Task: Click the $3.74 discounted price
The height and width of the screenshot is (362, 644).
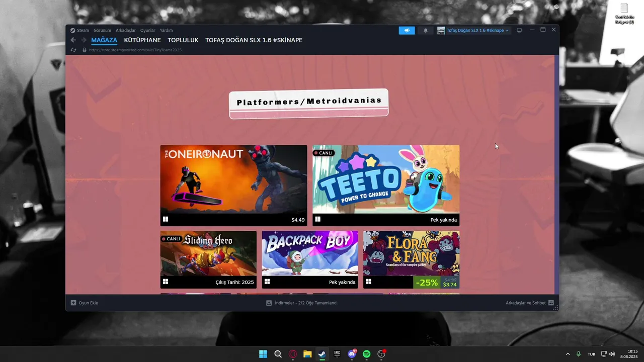Action: tap(450, 285)
